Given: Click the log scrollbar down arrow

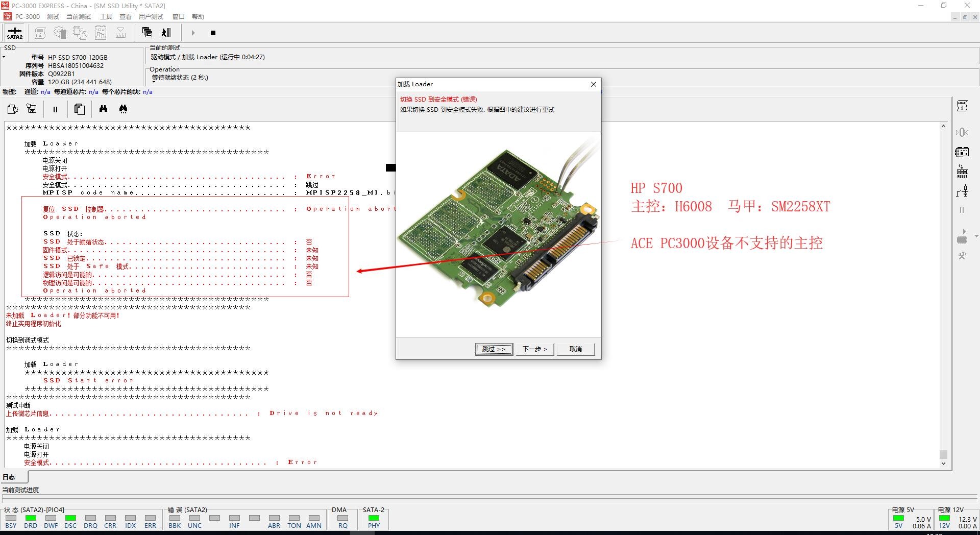Looking at the screenshot, I should [943, 464].
